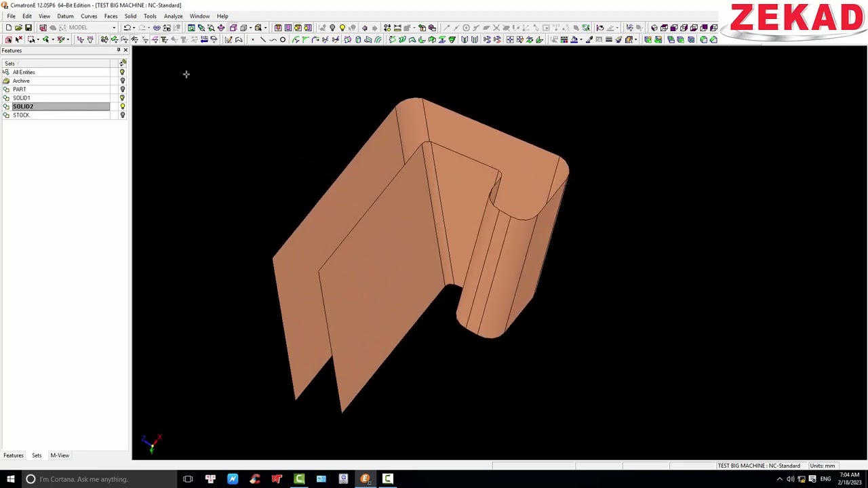Toggle visibility bulb for Archive set
The width and height of the screenshot is (868, 488).
point(122,81)
